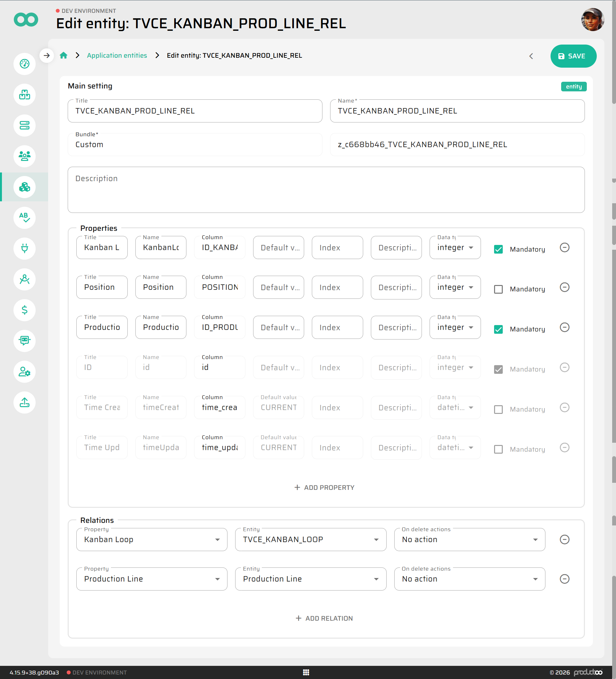Expand the sidebar with arrow toggle

tap(47, 55)
